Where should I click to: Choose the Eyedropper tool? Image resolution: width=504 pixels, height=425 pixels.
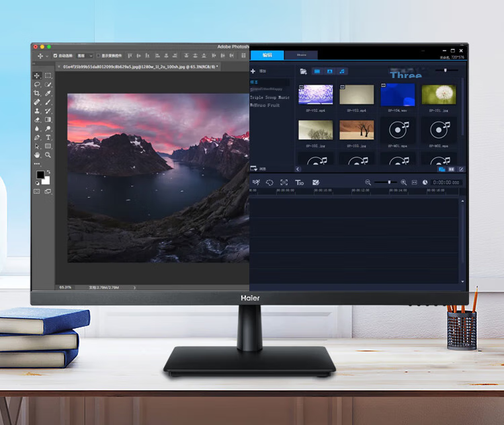(x=48, y=93)
